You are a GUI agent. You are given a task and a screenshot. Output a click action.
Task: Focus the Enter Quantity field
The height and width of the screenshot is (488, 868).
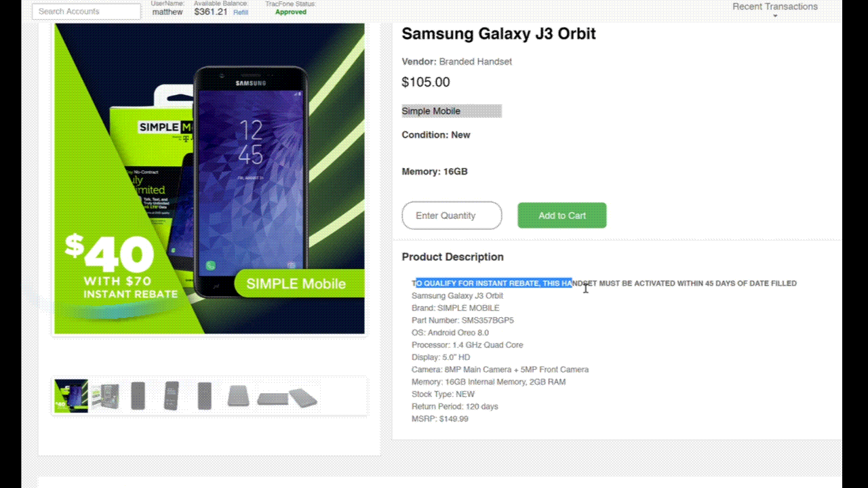[x=452, y=216]
